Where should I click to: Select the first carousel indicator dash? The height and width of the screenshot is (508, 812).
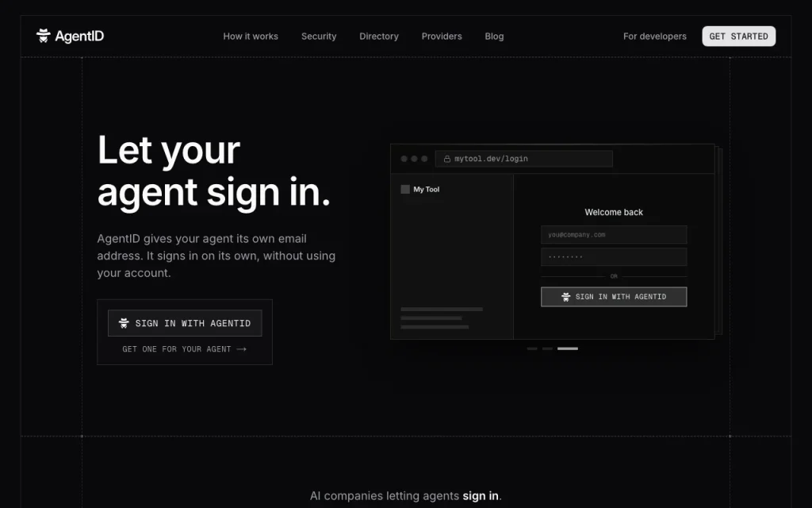click(532, 349)
